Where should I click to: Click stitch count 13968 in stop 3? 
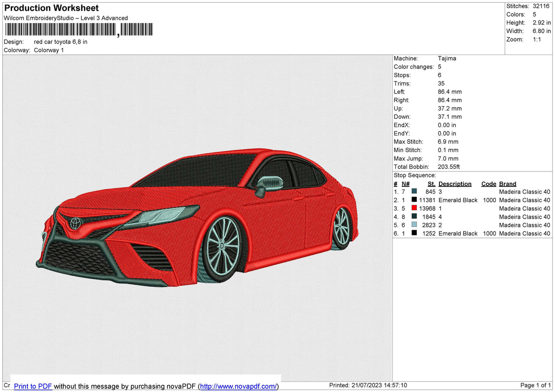pos(427,208)
